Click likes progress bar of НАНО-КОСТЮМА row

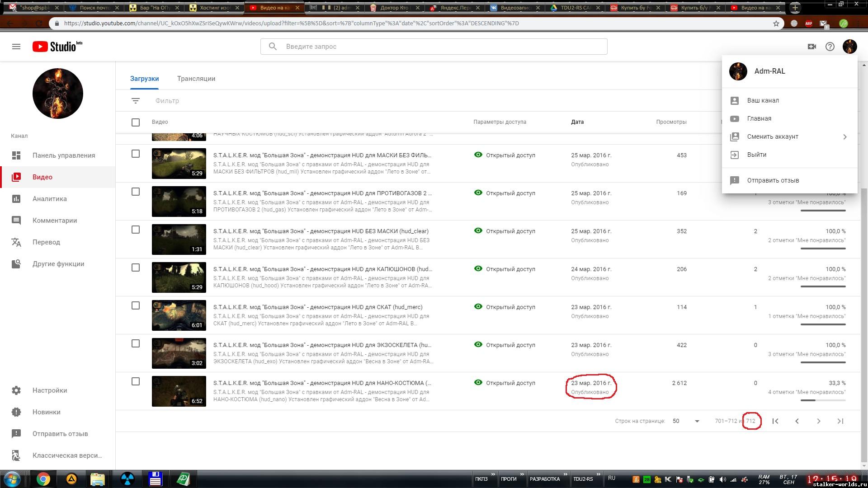point(823,400)
